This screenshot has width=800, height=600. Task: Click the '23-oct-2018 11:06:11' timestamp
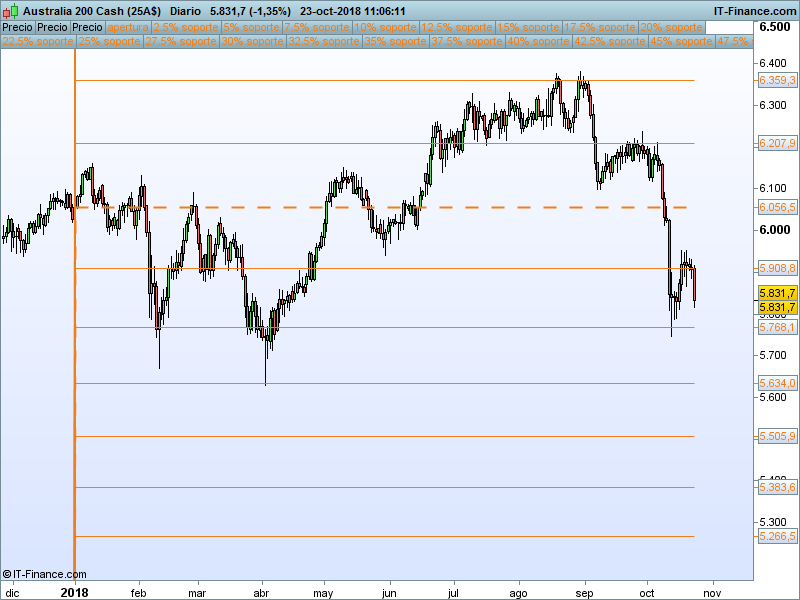[353, 11]
